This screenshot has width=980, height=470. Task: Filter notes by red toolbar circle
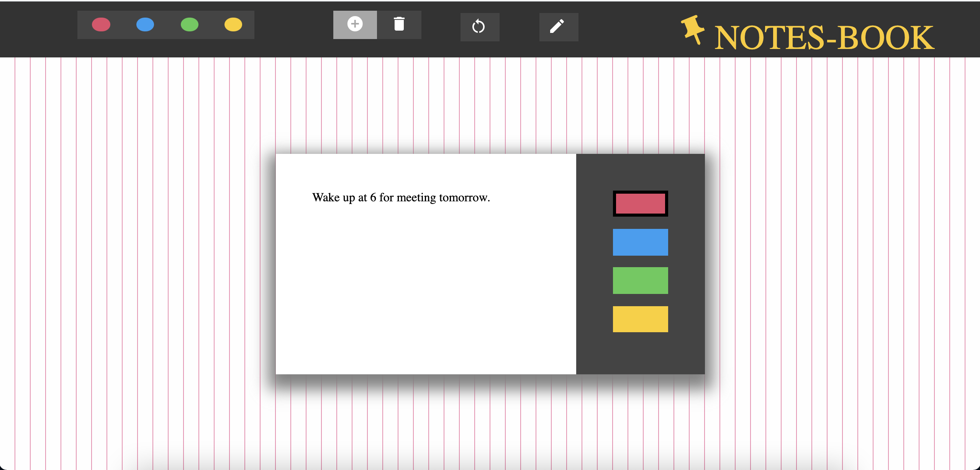click(x=101, y=24)
